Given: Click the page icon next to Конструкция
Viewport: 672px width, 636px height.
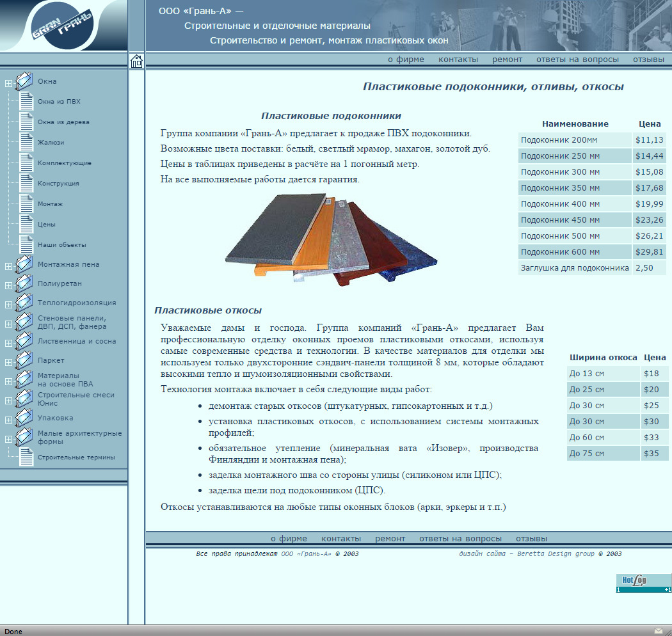Looking at the screenshot, I should tap(26, 184).
